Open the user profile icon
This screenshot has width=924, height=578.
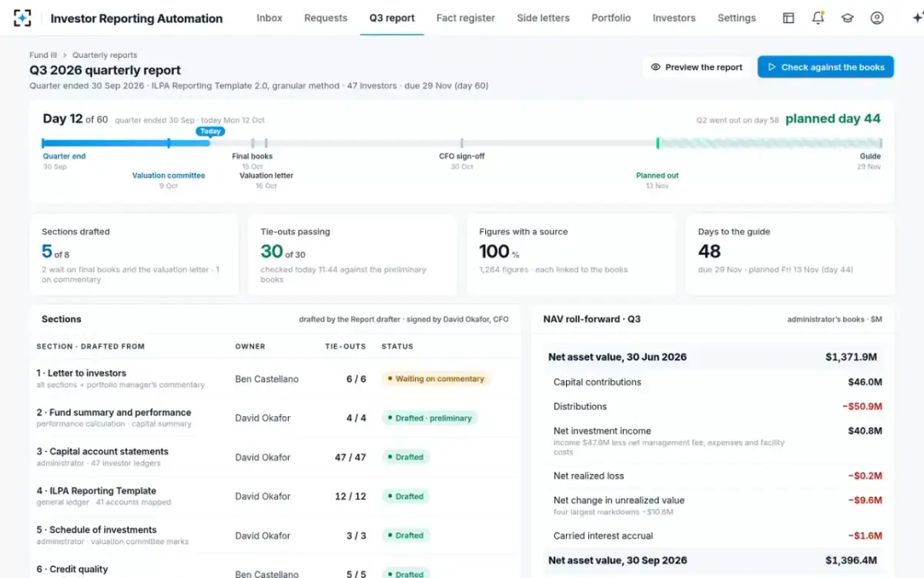[x=877, y=18]
